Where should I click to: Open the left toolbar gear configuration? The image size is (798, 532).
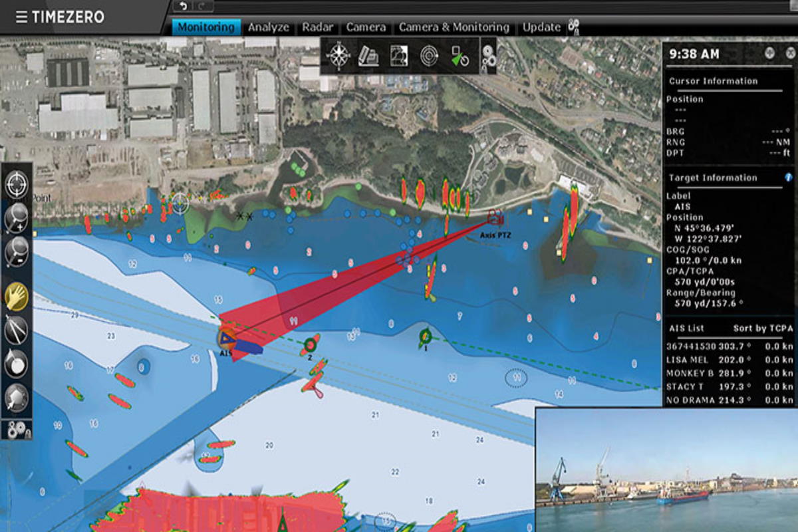tap(17, 430)
